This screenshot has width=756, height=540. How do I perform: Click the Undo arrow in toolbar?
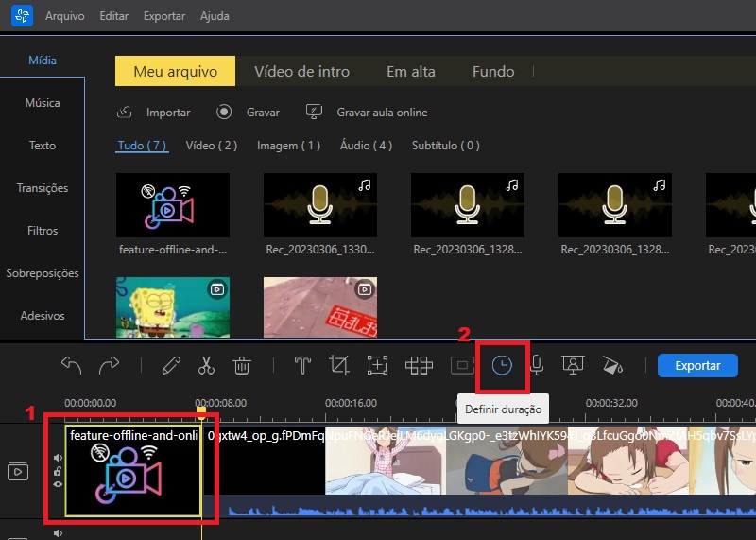pos(72,365)
